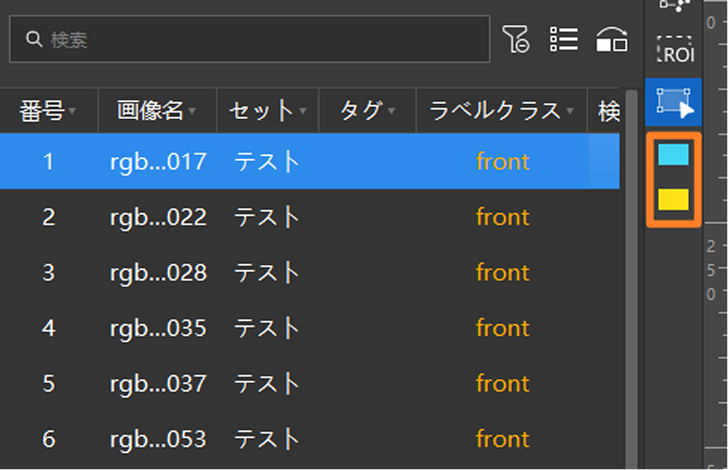Expand the ラベルクラス column dropdown

[570, 111]
